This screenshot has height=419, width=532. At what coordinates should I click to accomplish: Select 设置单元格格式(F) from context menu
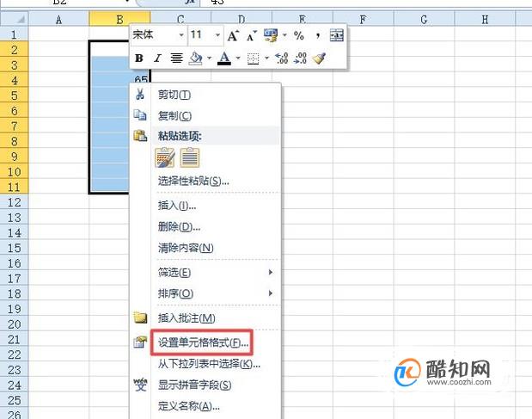click(x=203, y=342)
